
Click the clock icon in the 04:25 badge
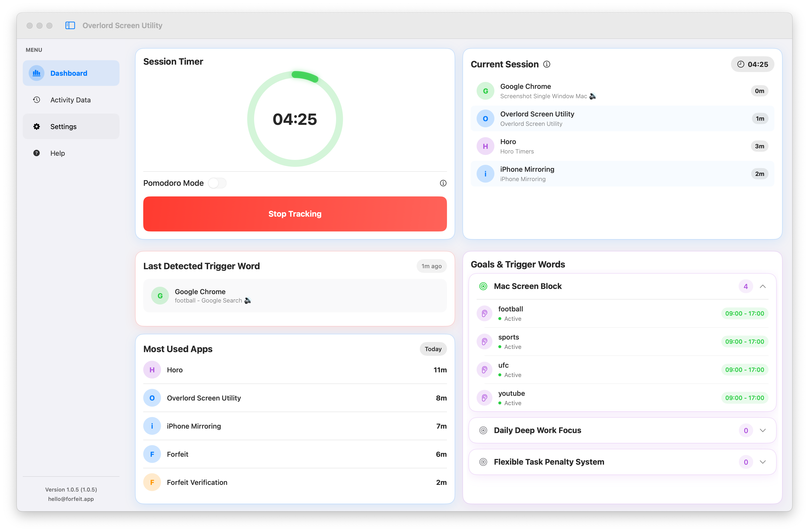click(x=740, y=64)
